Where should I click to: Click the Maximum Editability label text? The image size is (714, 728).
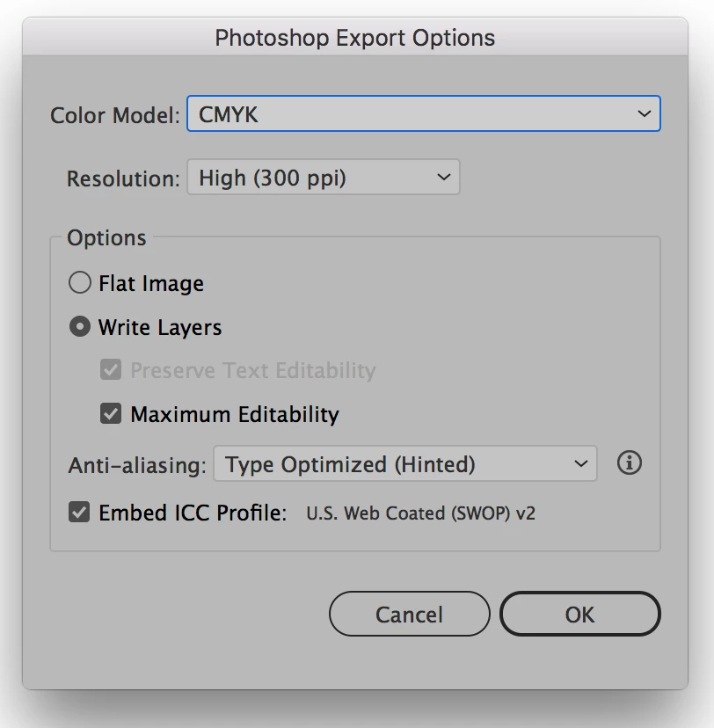click(235, 414)
